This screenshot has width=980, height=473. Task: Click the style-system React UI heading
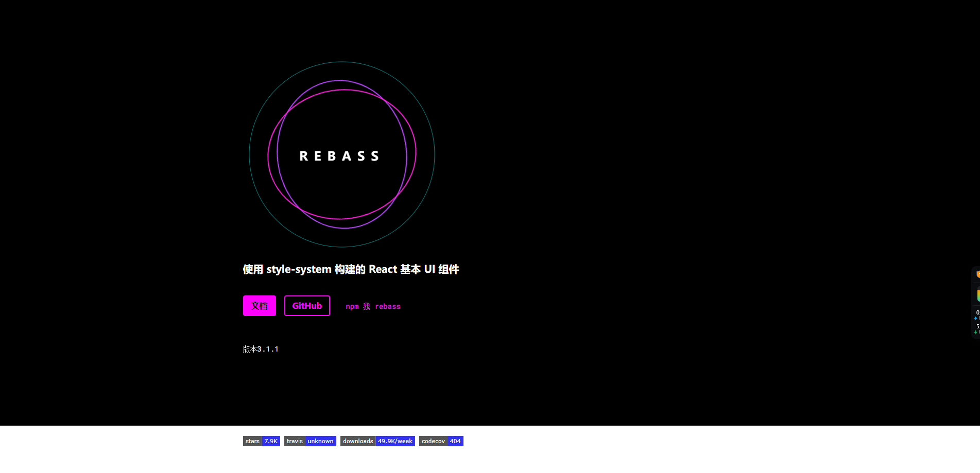click(x=351, y=269)
